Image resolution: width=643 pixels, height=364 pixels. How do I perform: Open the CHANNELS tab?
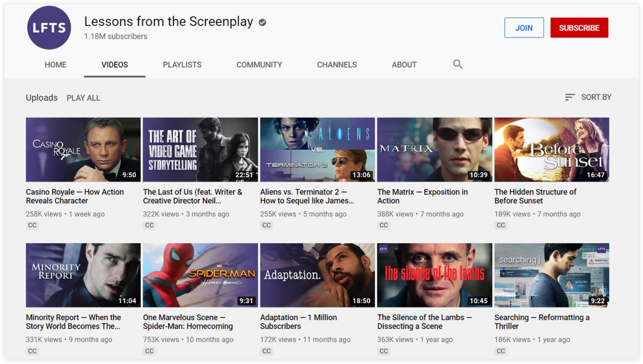(x=337, y=65)
